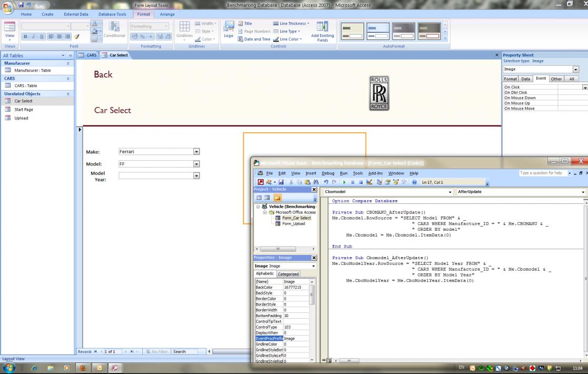Click the VBA Reset stop icon
This screenshot has height=374, width=588.
(x=361, y=182)
